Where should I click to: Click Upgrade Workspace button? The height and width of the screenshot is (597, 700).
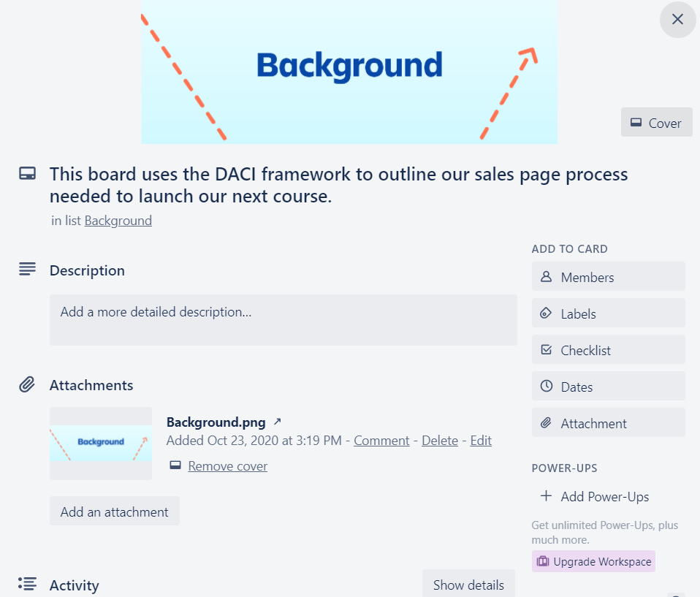point(594,562)
